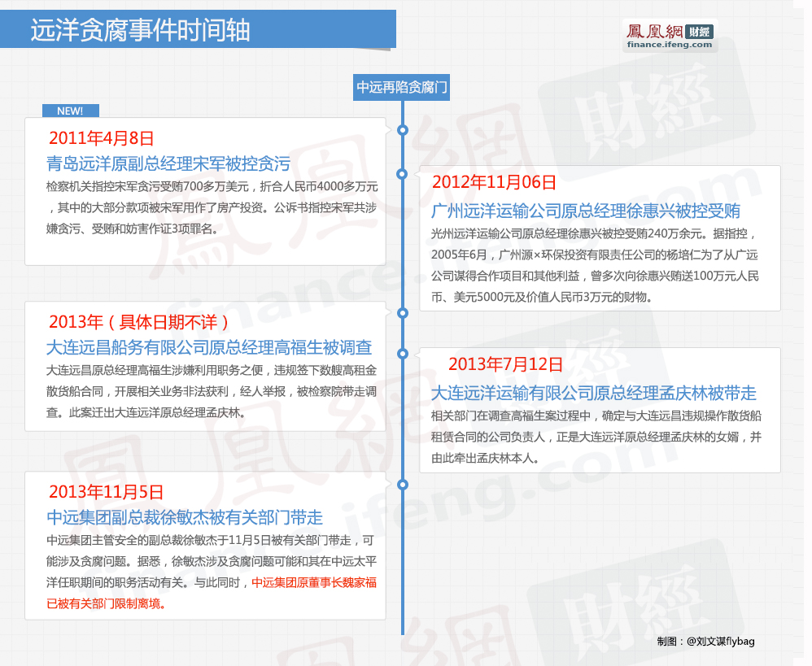This screenshot has width=812, height=666.
Task: Open headline 中远集团副总裁徐敏杰被有关部门带走
Action: click(x=185, y=517)
